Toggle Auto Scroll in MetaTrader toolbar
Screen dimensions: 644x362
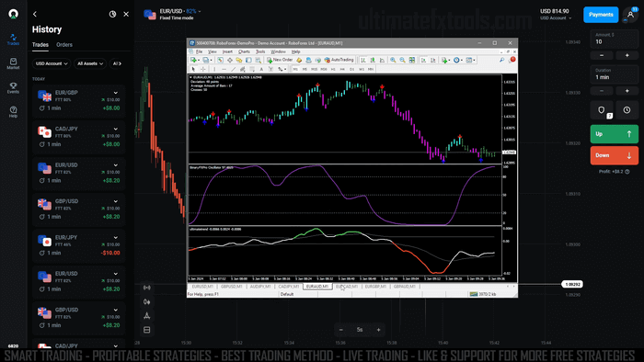click(x=423, y=60)
